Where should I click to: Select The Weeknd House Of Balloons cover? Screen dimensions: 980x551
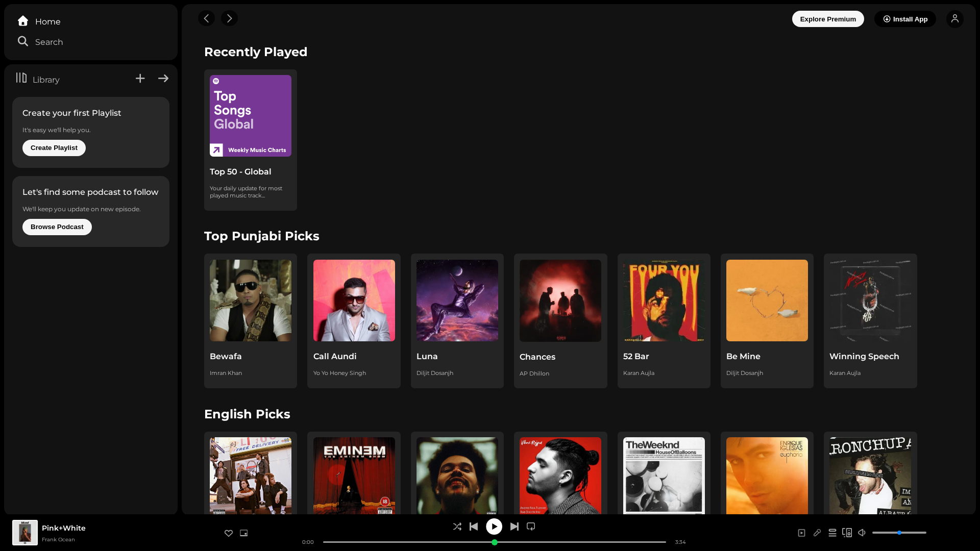click(664, 475)
